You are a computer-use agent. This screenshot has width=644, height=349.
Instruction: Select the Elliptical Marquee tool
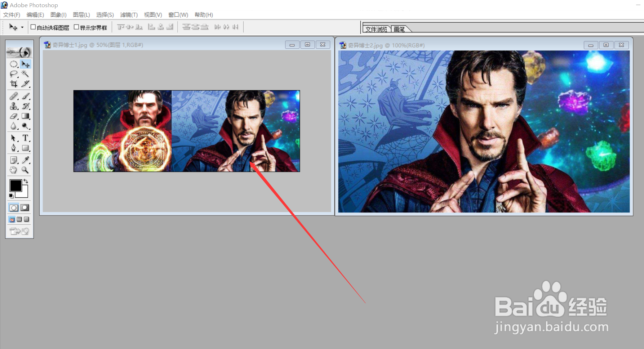tap(14, 64)
